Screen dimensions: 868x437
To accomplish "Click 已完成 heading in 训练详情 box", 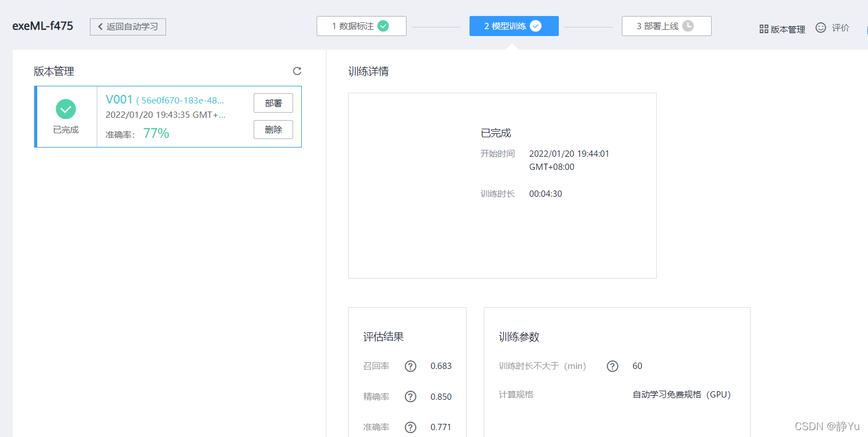I will pos(496,133).
